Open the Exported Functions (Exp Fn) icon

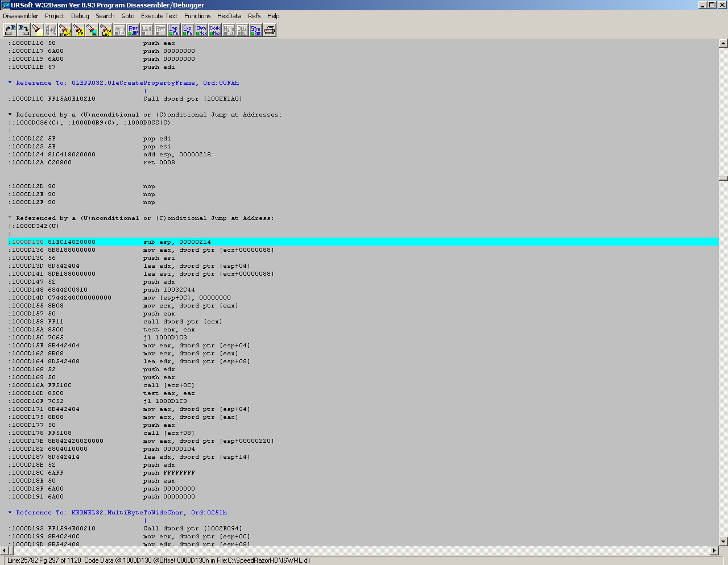pyautogui.click(x=188, y=30)
